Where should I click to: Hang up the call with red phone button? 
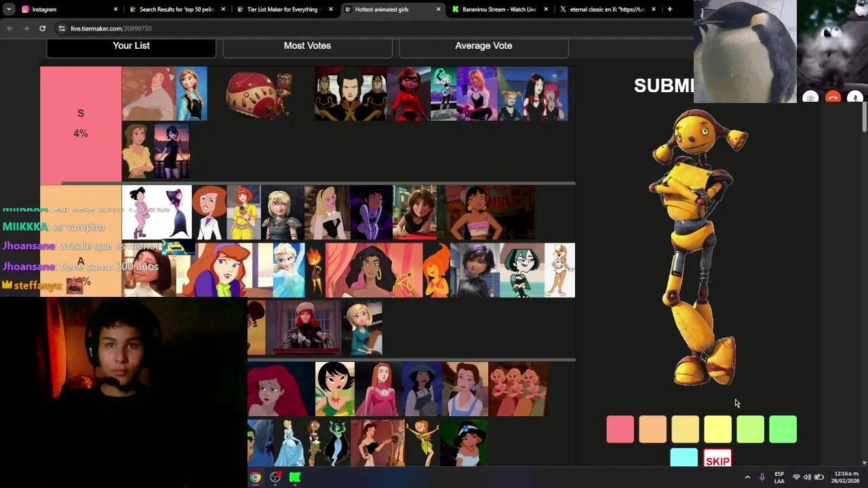(833, 98)
